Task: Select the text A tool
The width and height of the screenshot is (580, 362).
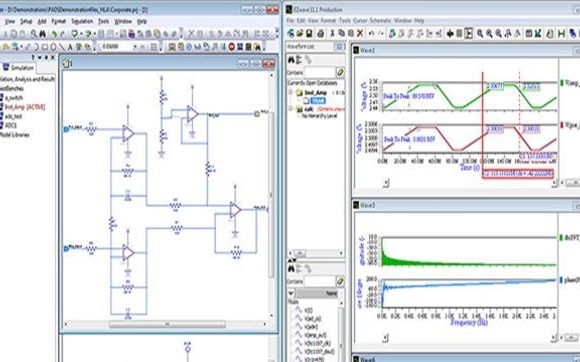Action: click(70, 47)
